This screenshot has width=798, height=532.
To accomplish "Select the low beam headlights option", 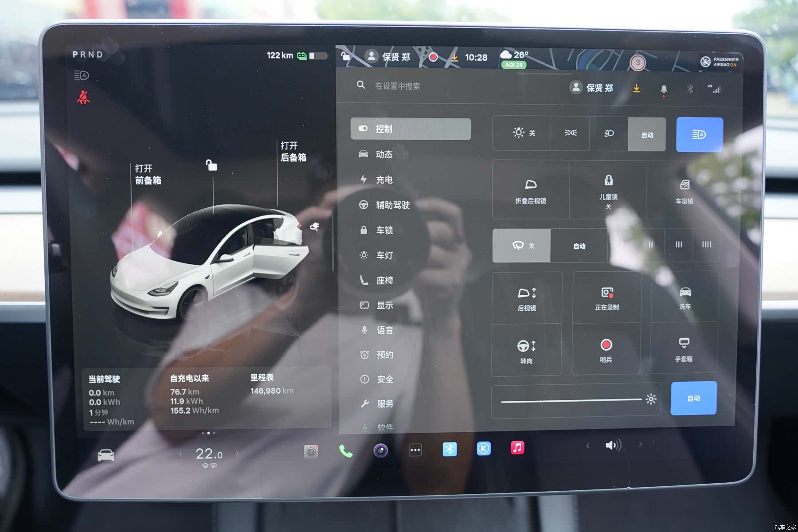I will [x=609, y=133].
